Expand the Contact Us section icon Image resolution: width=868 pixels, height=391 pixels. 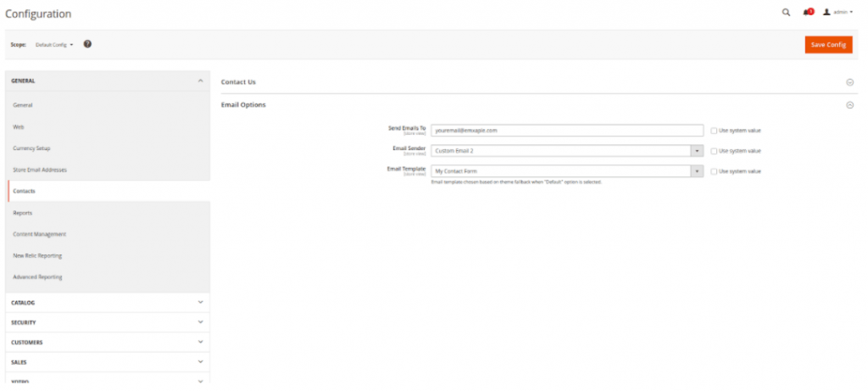pos(849,82)
